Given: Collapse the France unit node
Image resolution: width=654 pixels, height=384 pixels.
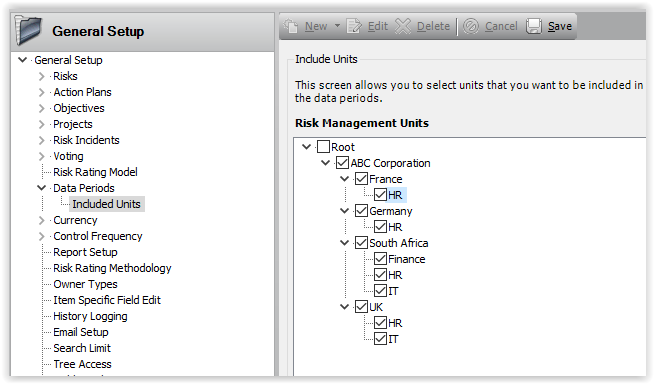Looking at the screenshot, I should [345, 179].
